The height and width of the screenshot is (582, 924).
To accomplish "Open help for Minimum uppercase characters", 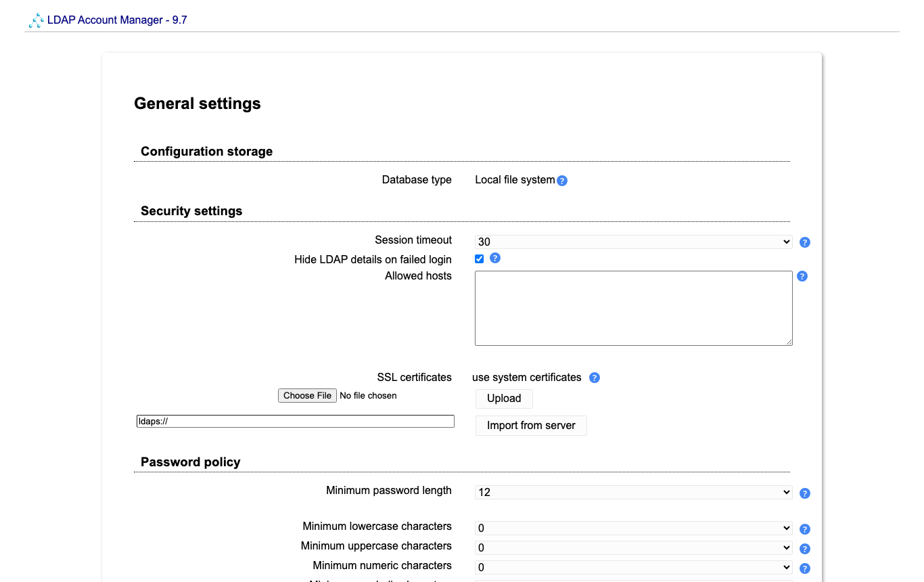I will pos(805,549).
